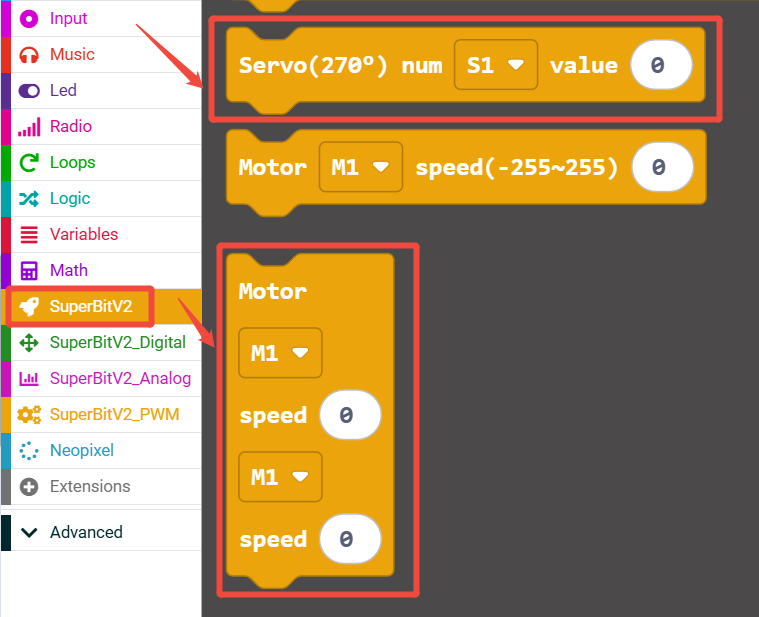Click the Led toggle icon
This screenshot has height=617, width=759.
[x=29, y=90]
